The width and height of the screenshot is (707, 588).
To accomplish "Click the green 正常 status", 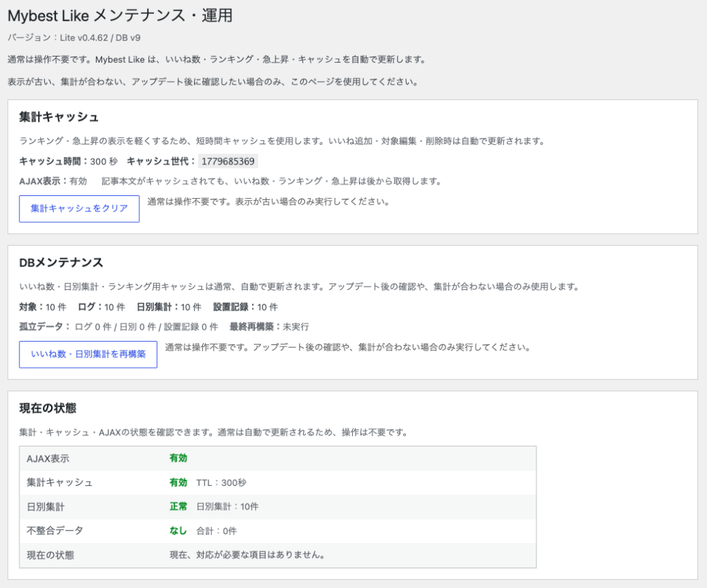I will click(178, 507).
